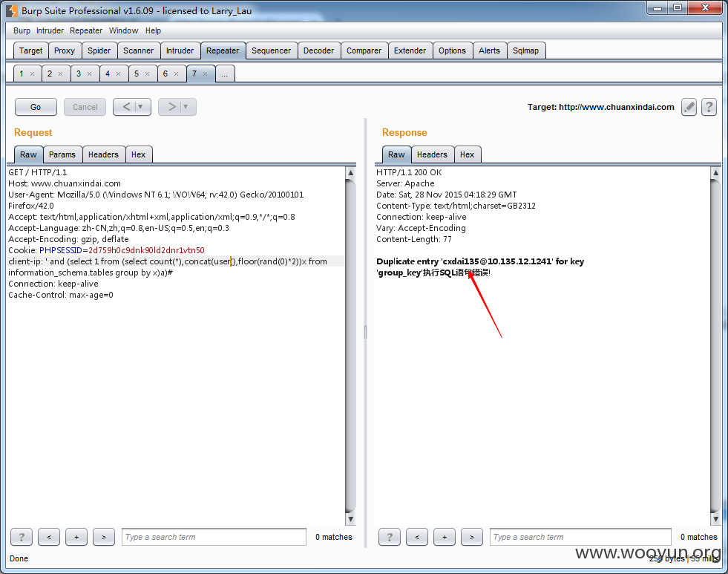Screen dimensions: 728x574
Task: Switch to the Scanner tab
Action: point(138,50)
